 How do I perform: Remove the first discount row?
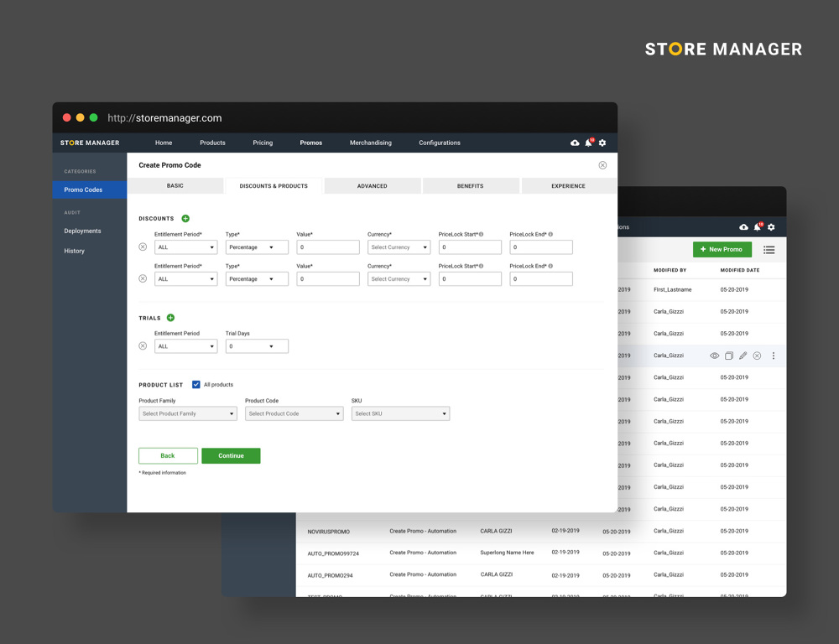point(143,247)
